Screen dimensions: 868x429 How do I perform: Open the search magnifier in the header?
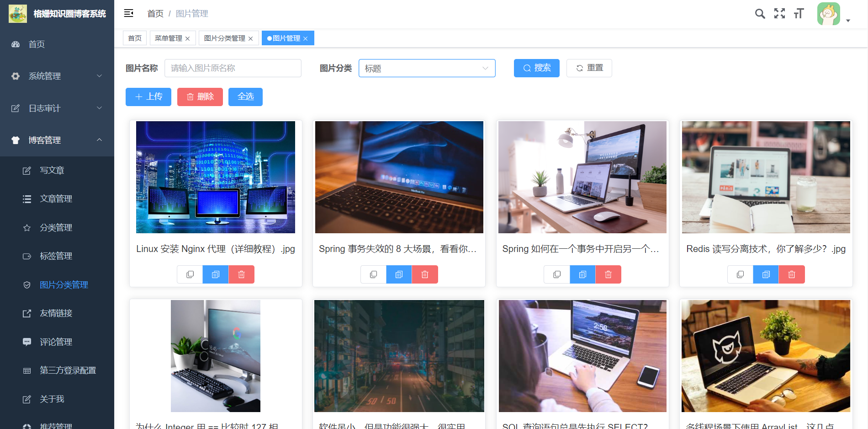[x=760, y=14]
